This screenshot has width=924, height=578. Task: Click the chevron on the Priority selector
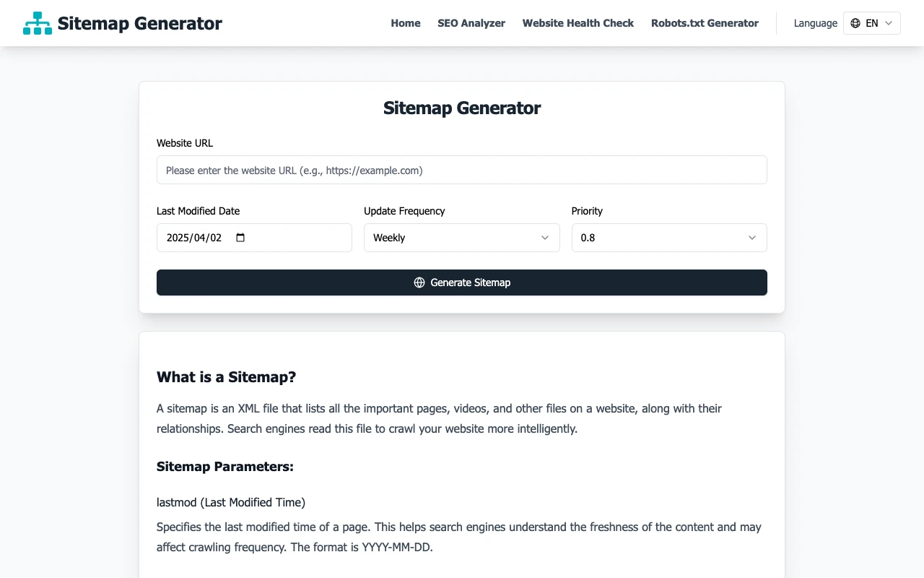coord(751,237)
